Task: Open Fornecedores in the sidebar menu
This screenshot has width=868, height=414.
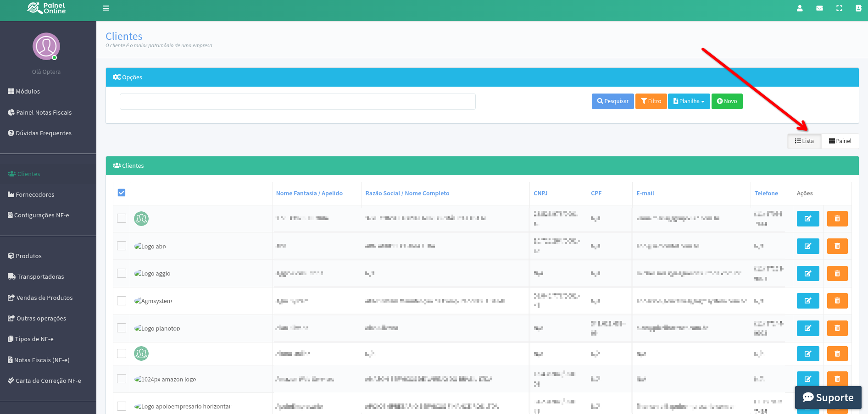Action: [x=35, y=195]
